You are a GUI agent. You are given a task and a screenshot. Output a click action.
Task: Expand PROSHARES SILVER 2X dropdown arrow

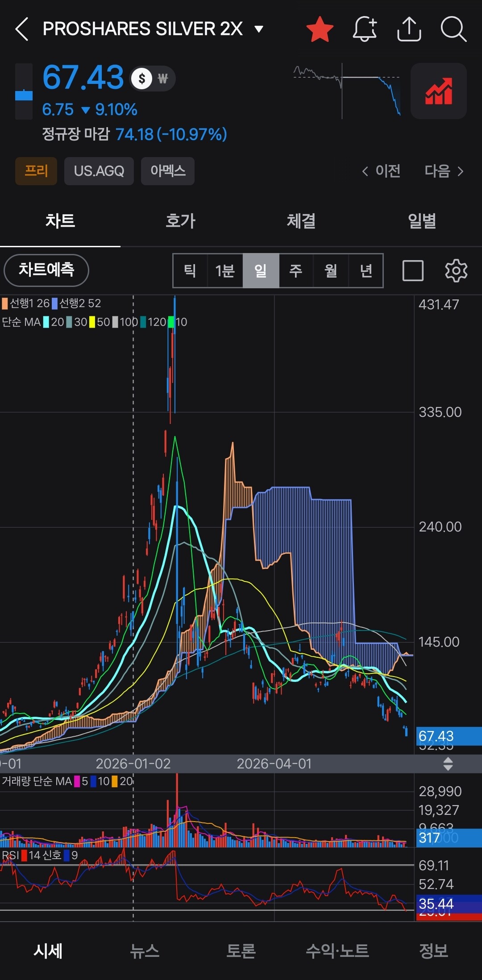[x=259, y=29]
